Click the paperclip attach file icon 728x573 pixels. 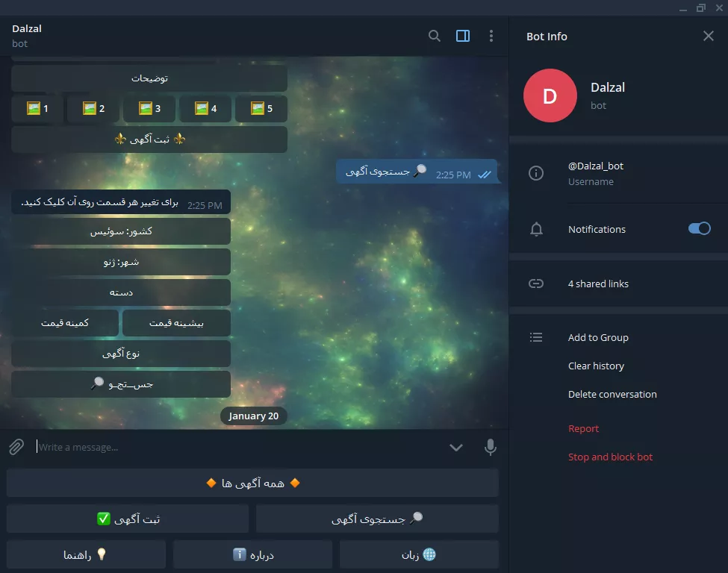click(16, 447)
